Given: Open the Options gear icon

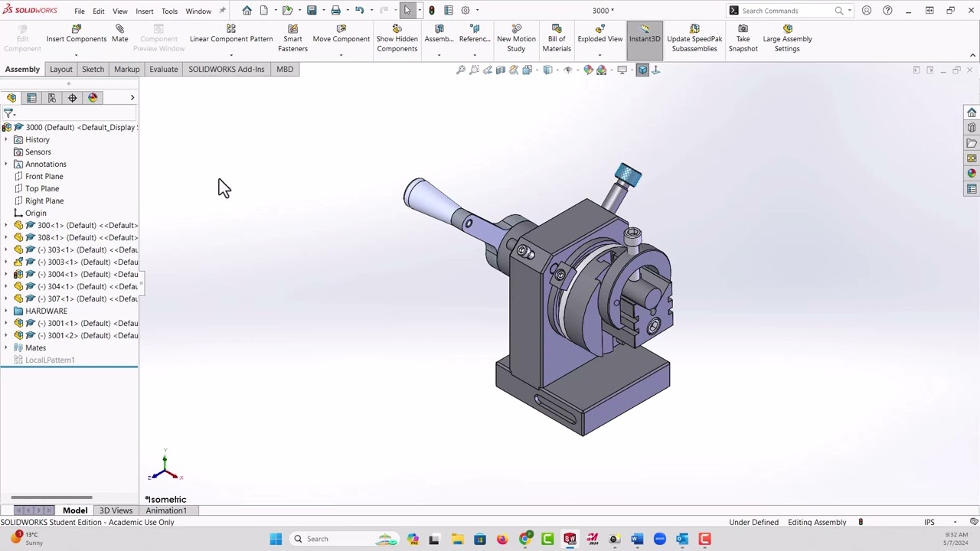Looking at the screenshot, I should 465,11.
